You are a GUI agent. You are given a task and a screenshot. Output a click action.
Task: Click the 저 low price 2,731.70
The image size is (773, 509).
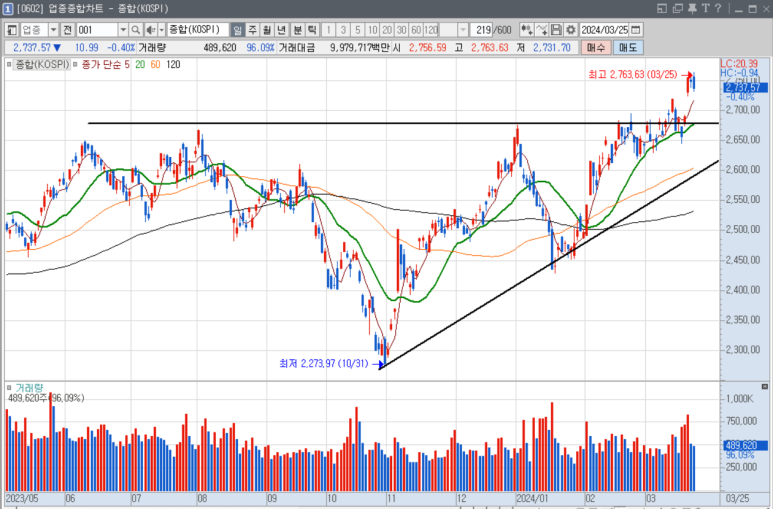click(551, 48)
